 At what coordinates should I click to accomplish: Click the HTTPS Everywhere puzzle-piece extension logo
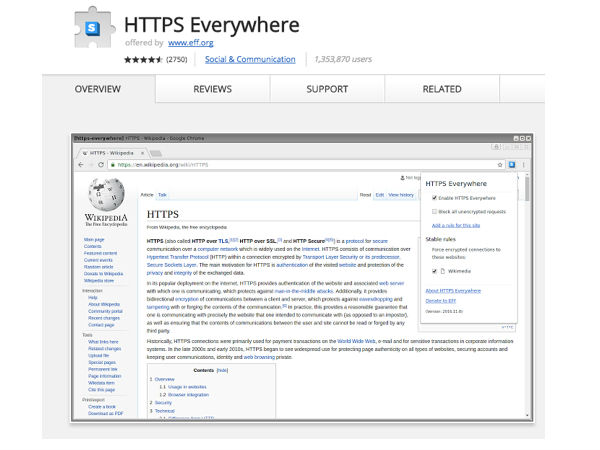pos(94,28)
